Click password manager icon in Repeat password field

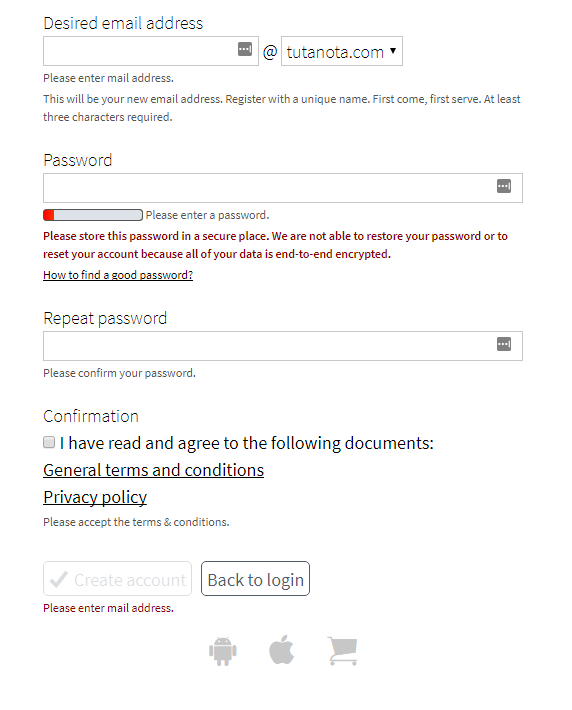coord(504,344)
